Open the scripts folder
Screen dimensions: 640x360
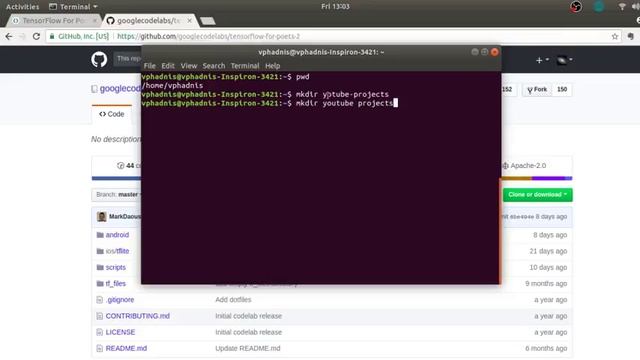coord(116,267)
